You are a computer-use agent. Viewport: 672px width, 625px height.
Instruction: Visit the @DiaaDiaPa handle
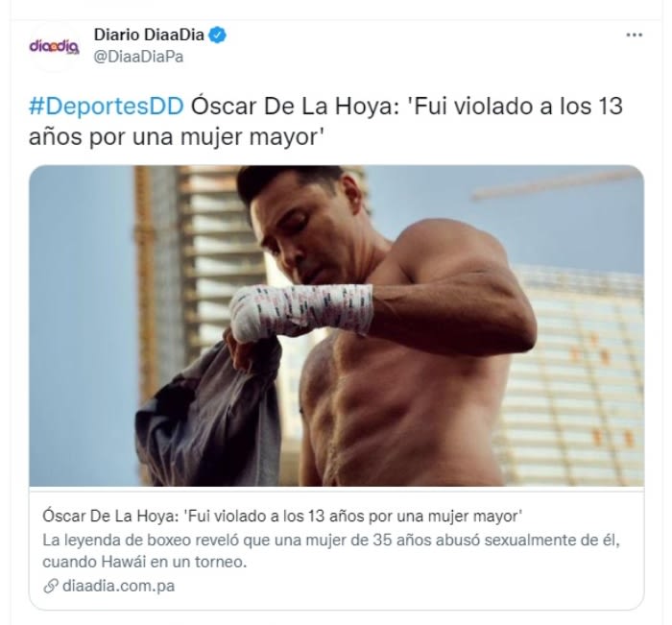138,57
